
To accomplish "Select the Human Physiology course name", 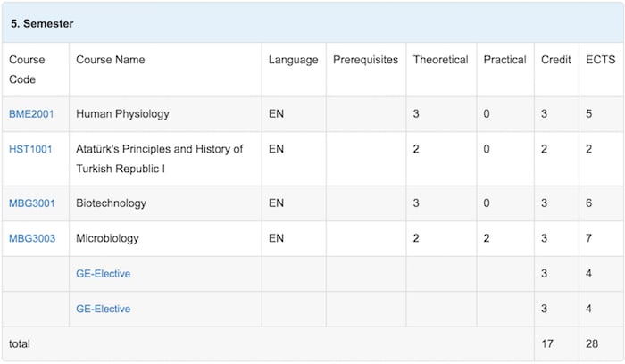I will pos(122,114).
